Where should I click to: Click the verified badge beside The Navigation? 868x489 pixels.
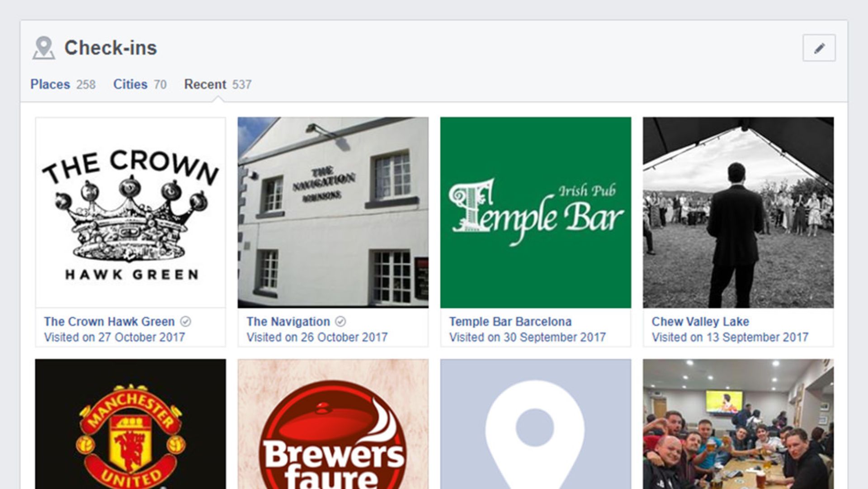click(341, 322)
